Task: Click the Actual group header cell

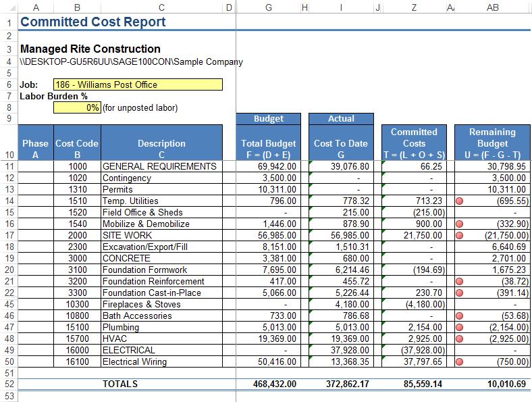Action: pyautogui.click(x=341, y=118)
